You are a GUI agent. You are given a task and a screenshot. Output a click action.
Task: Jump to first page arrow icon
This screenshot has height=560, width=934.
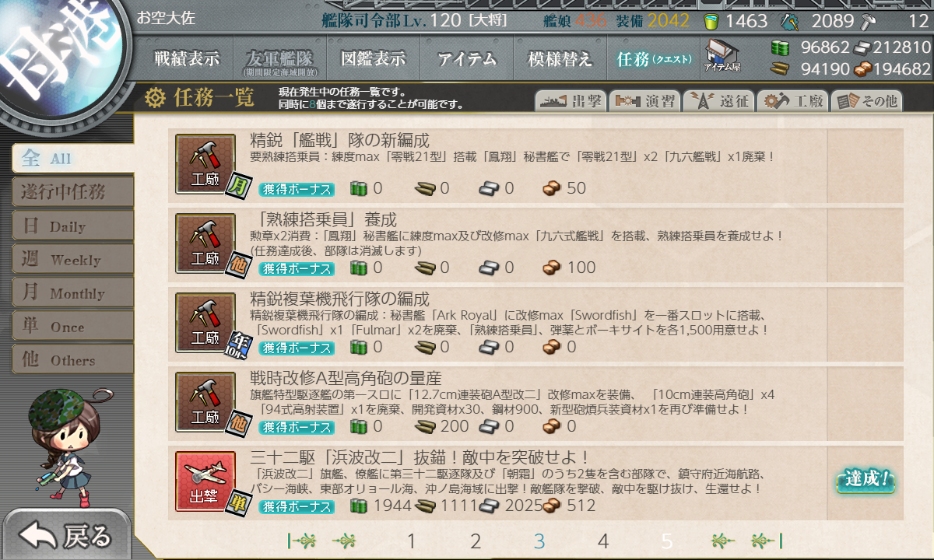click(302, 541)
